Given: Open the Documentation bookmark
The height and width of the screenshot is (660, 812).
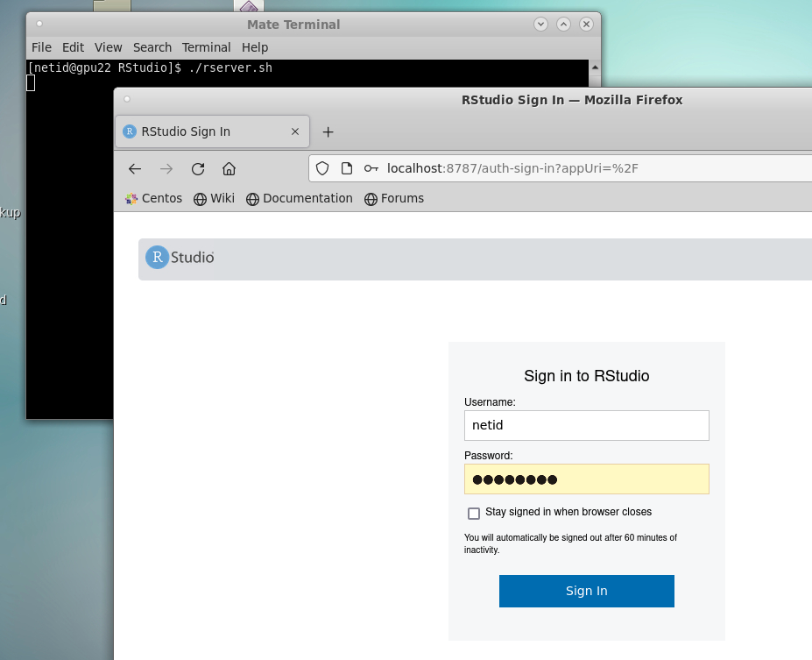Looking at the screenshot, I should click(300, 198).
